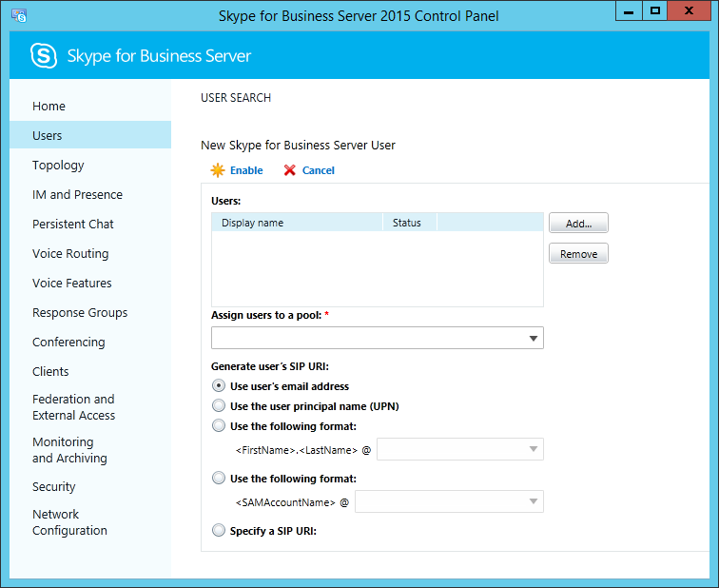Click the Skype logo icon in header

click(44, 56)
